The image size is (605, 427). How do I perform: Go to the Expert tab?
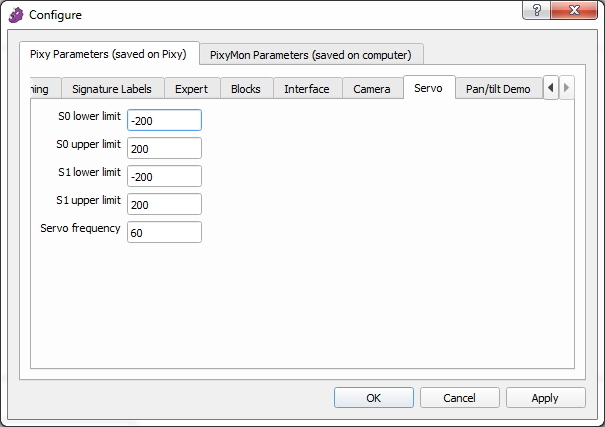point(191,89)
